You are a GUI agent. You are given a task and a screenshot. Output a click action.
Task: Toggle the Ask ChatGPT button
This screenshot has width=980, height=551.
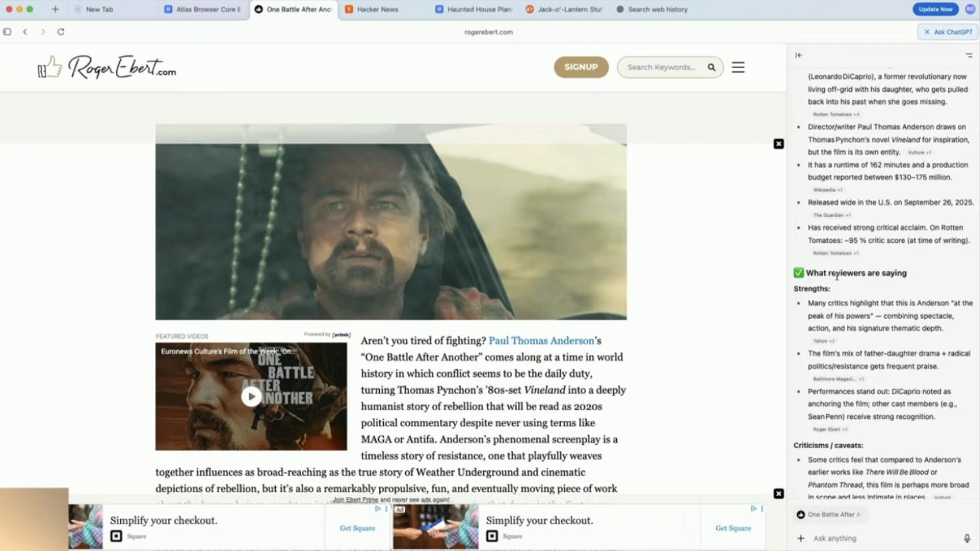click(x=948, y=31)
